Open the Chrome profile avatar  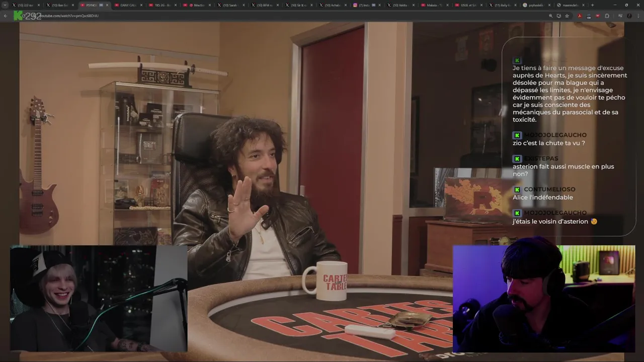pyautogui.click(x=629, y=16)
